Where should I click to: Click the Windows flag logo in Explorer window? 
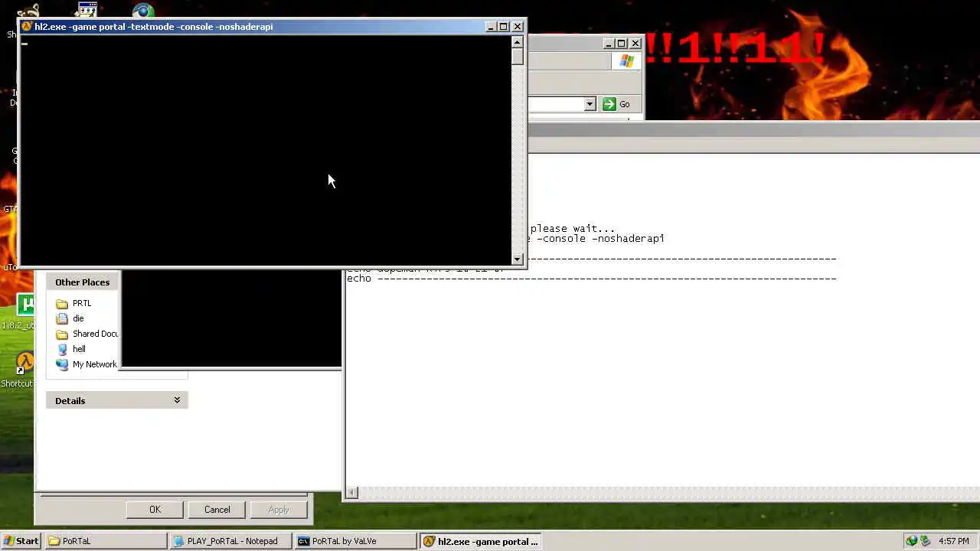point(627,61)
